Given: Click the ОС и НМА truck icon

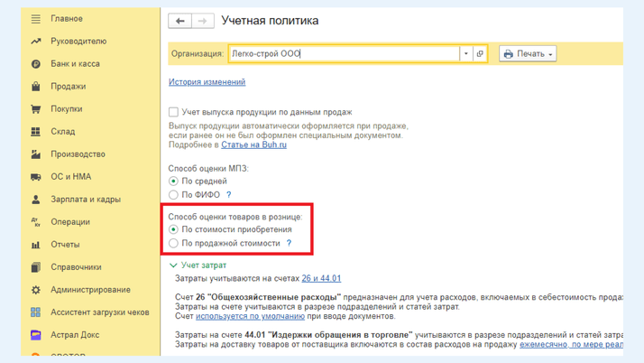Looking at the screenshot, I should pos(36,177).
